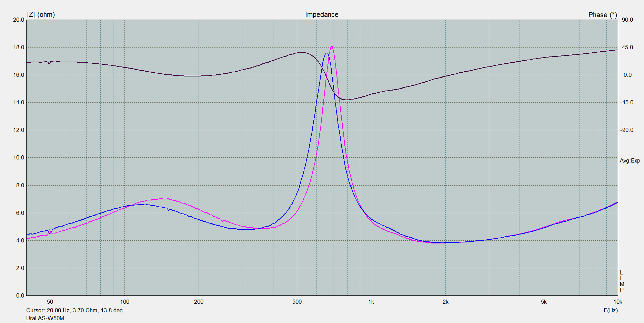
Task: Click the '5k' frequency axis tick
Action: [x=544, y=302]
